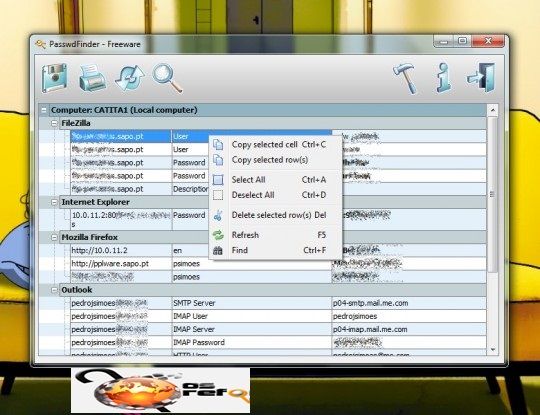Click the IMAP User cell
Image resolution: width=540 pixels, height=415 pixels.
(251, 317)
